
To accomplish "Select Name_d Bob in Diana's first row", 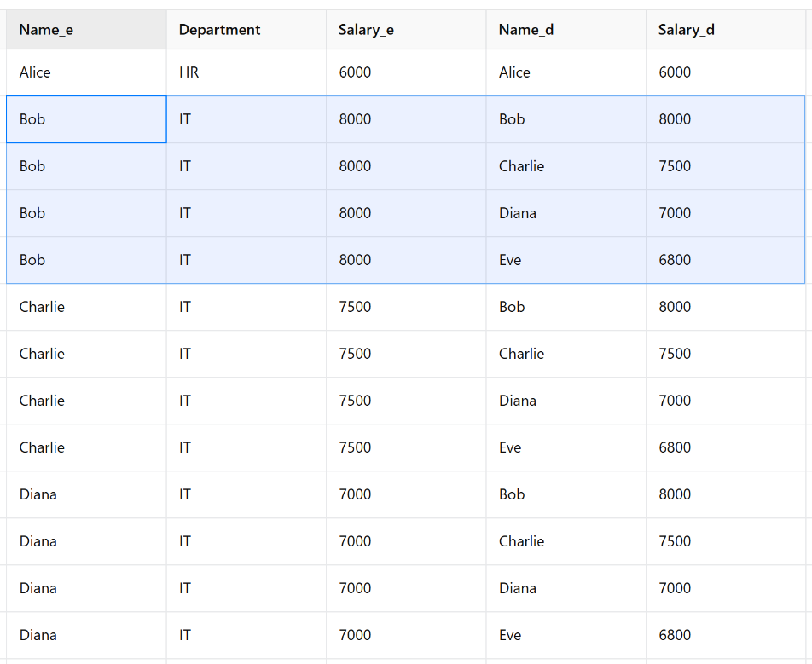I will (x=566, y=494).
